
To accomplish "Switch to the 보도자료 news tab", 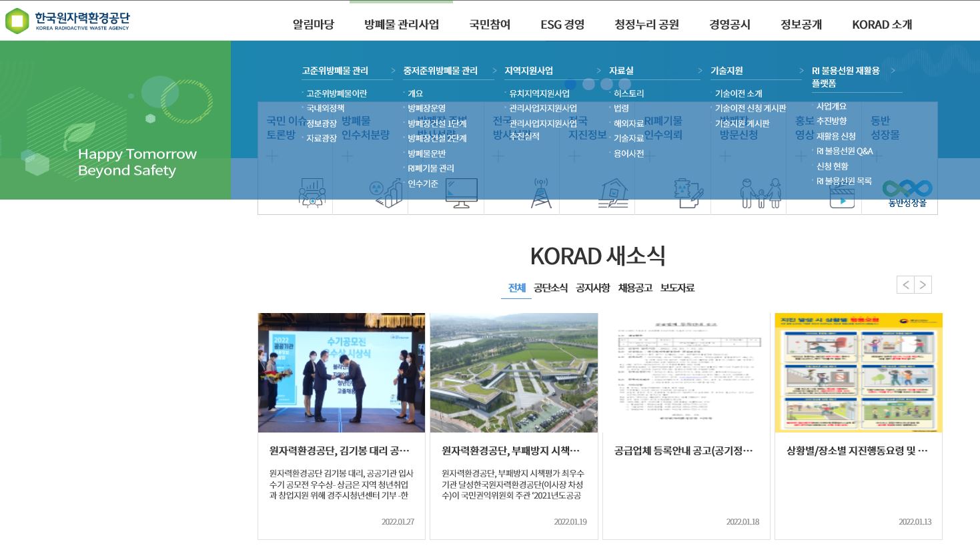I will 677,288.
